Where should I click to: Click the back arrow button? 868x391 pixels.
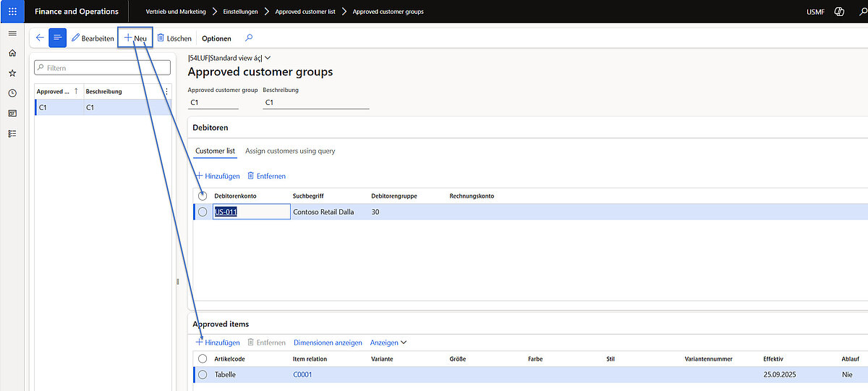point(40,38)
